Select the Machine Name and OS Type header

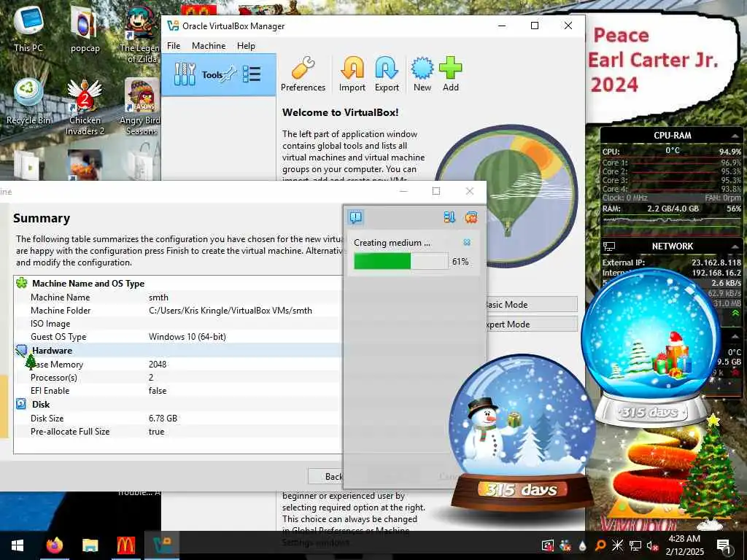[x=178, y=284]
